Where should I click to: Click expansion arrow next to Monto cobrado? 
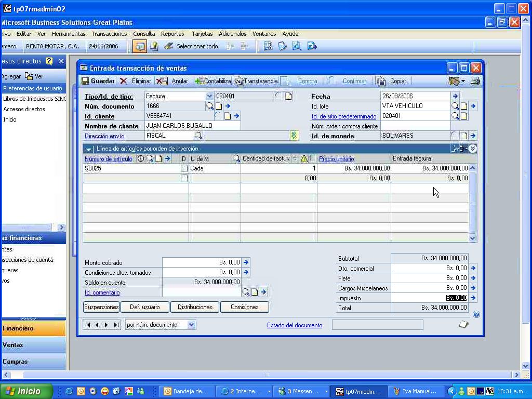pyautogui.click(x=246, y=262)
